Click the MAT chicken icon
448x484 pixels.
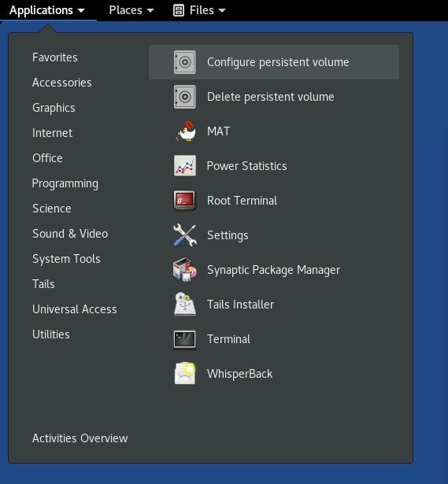tap(186, 131)
